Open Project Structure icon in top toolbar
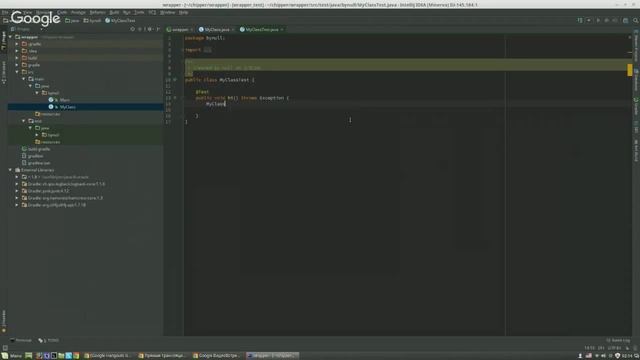 coord(625,20)
